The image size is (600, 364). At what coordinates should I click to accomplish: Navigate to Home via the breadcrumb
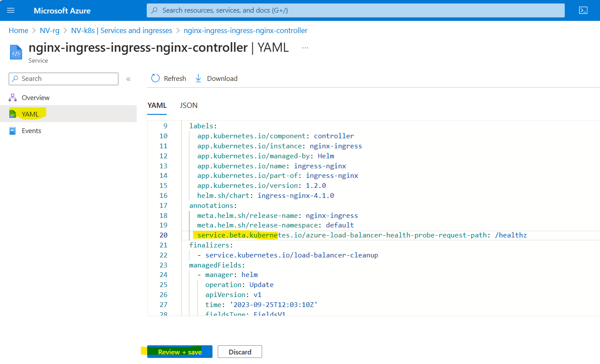click(18, 30)
